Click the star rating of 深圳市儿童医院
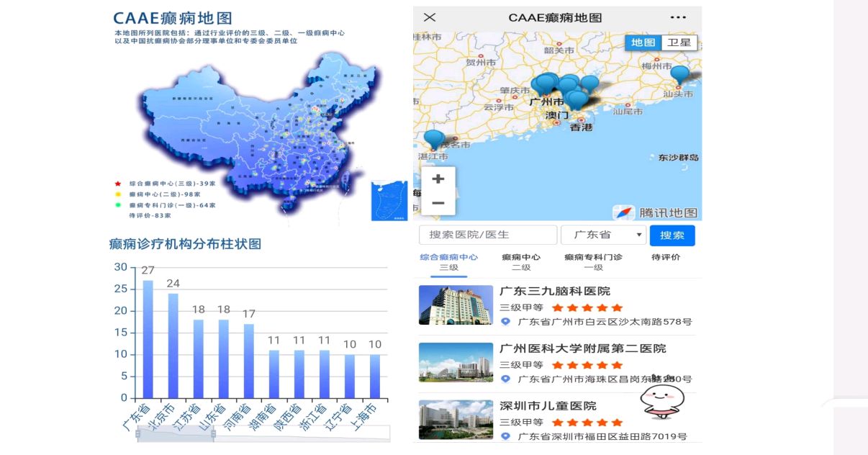 pyautogui.click(x=587, y=423)
